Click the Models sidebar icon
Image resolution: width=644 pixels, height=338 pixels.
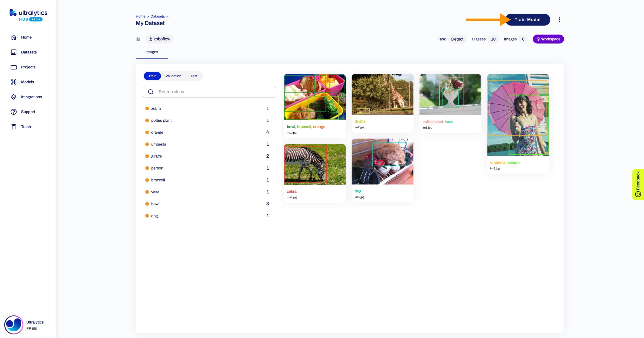coord(14,82)
